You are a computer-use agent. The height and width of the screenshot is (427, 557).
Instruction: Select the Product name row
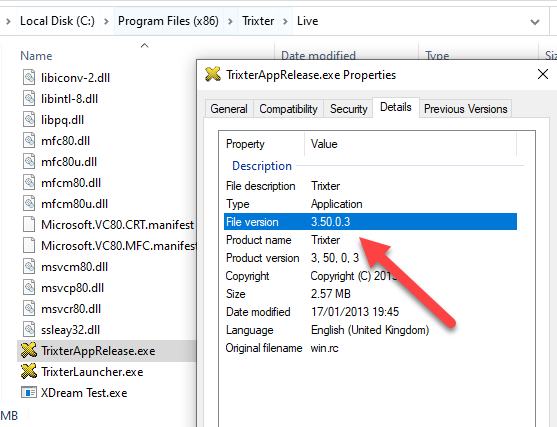click(x=371, y=240)
